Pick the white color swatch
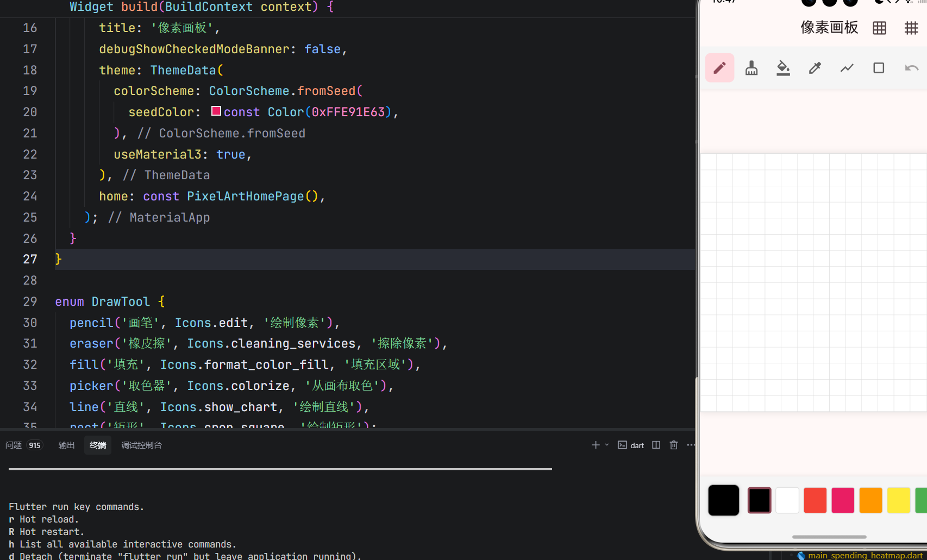This screenshot has width=927, height=560. (x=787, y=500)
